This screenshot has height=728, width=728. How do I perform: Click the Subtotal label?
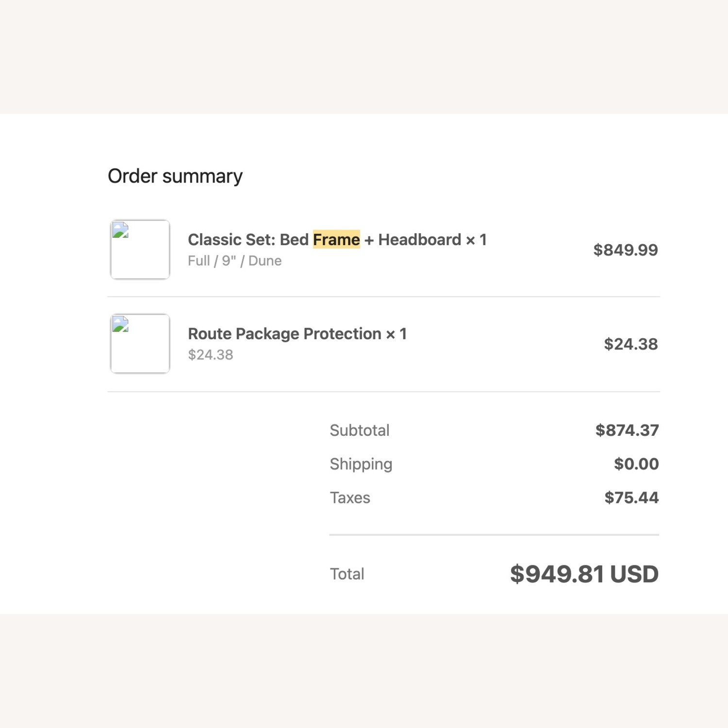tap(360, 430)
